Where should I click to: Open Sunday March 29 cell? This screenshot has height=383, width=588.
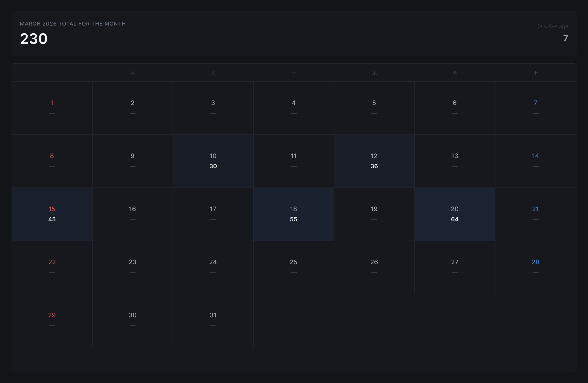click(52, 320)
